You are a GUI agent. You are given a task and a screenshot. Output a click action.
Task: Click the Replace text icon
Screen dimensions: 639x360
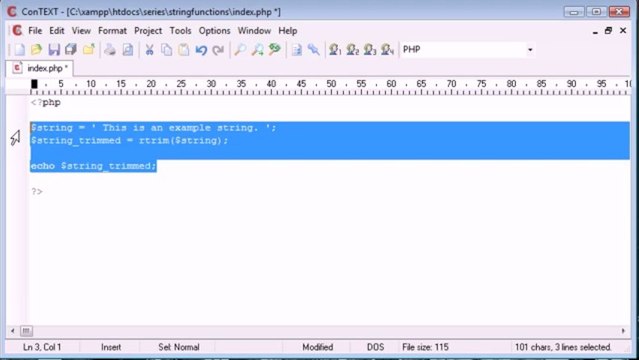click(275, 50)
